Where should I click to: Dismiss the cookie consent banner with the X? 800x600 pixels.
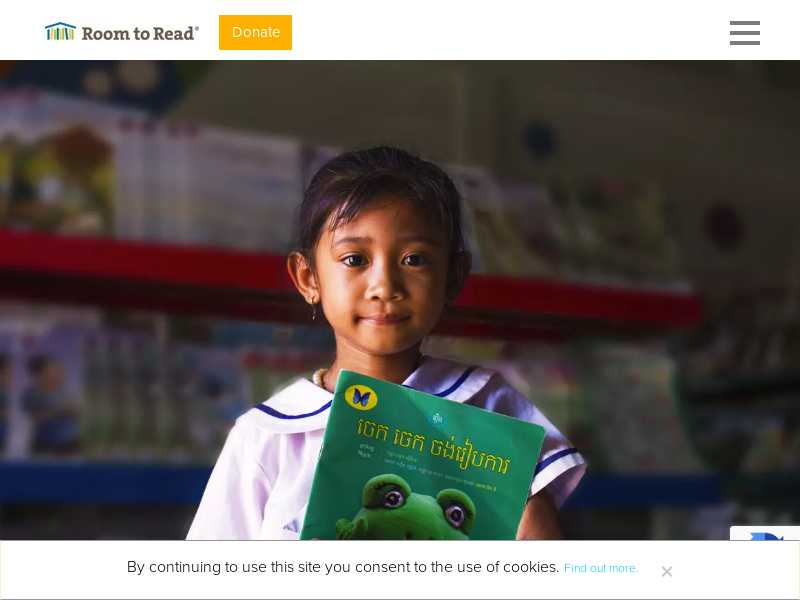pyautogui.click(x=666, y=571)
